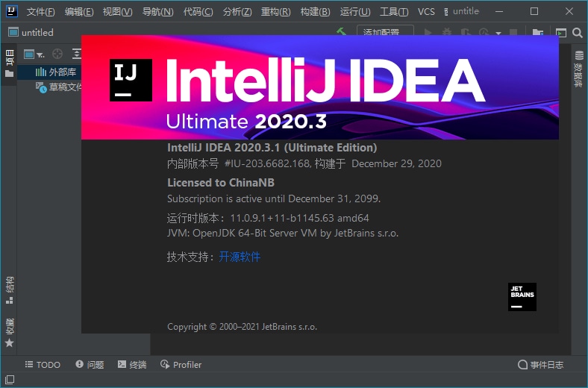Image resolution: width=588 pixels, height=388 pixels.
Task: Open the VCS menu
Action: [426, 12]
